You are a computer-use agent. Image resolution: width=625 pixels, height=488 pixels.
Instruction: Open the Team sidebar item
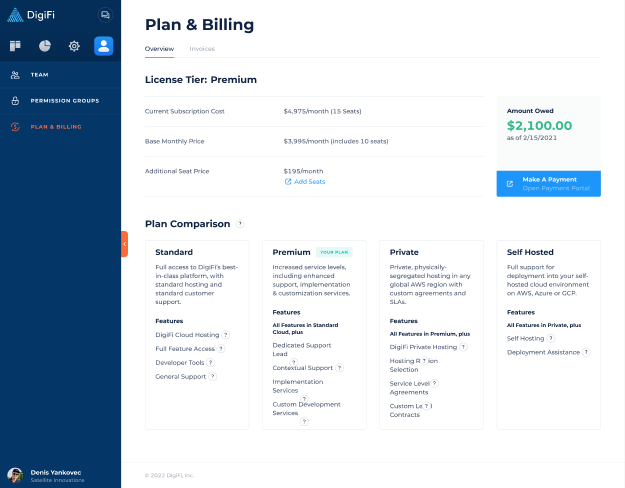(x=61, y=75)
